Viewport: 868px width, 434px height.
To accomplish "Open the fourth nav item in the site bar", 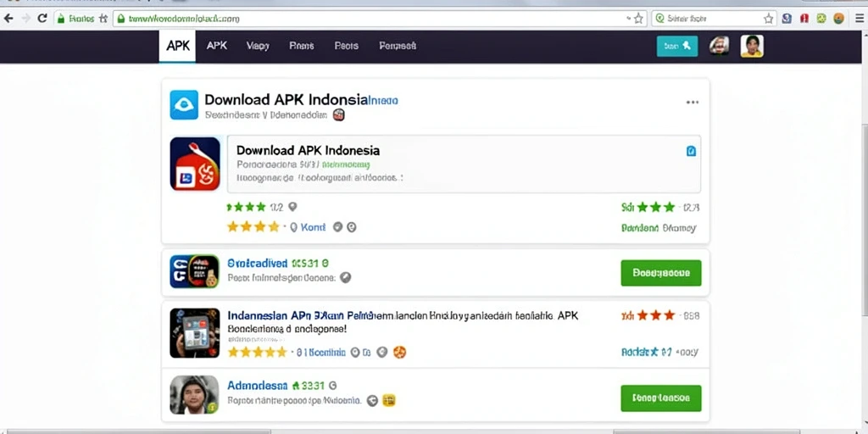I will coord(302,46).
